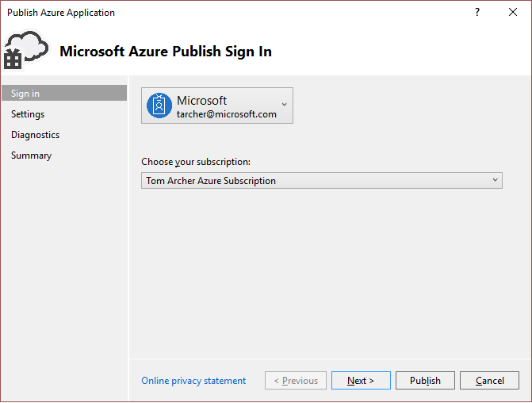Viewport: 532px width, 403px height.
Task: Click the Publish Azure Application window title
Action: tap(61, 13)
